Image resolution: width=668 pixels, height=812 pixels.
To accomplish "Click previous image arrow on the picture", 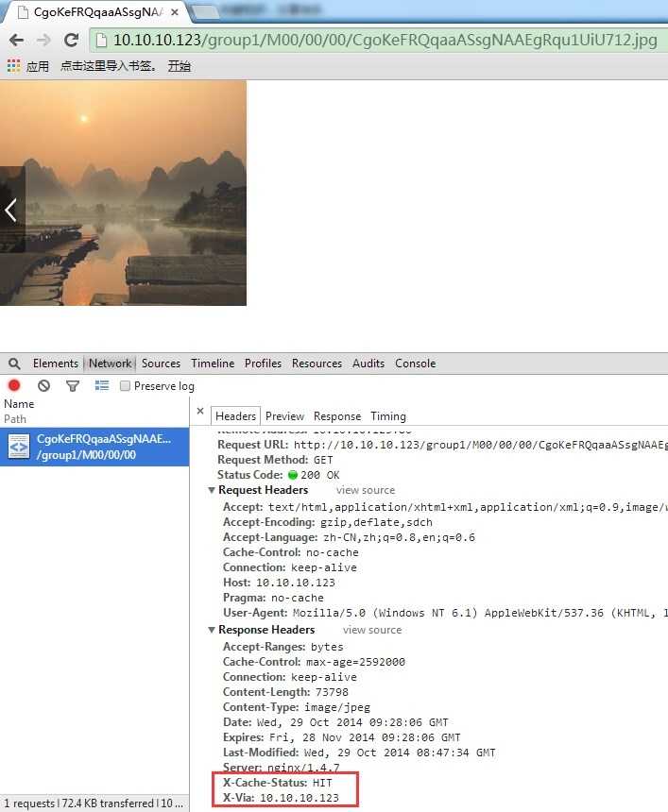I will tap(11, 210).
